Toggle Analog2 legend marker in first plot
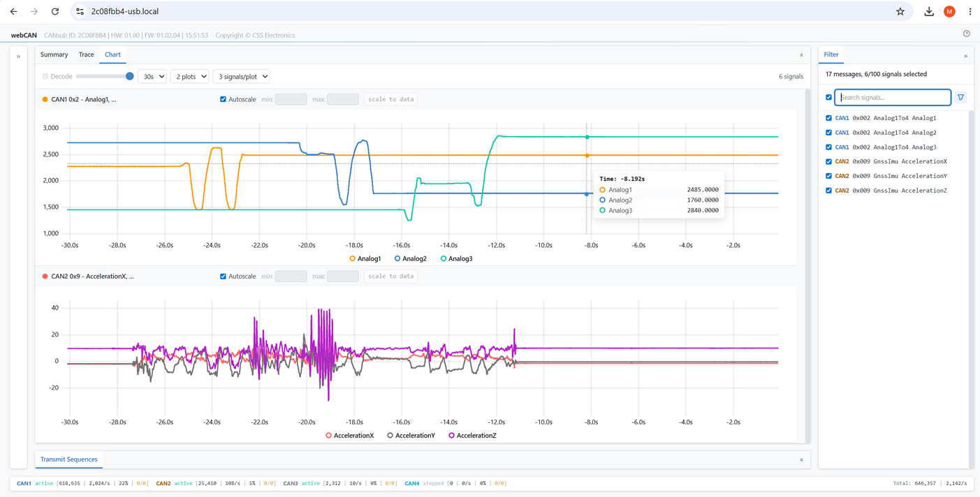This screenshot has width=980, height=497. click(397, 258)
